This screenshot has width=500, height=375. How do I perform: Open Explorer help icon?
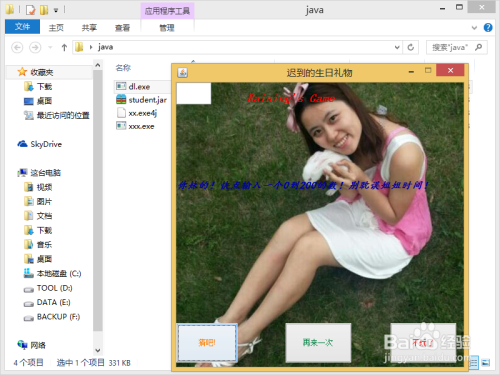click(x=488, y=27)
